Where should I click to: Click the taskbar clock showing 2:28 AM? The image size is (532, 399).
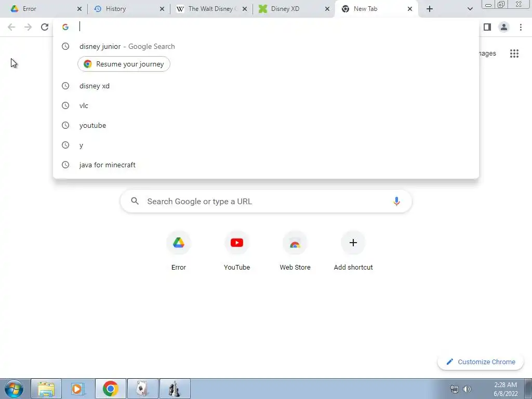coord(506,389)
